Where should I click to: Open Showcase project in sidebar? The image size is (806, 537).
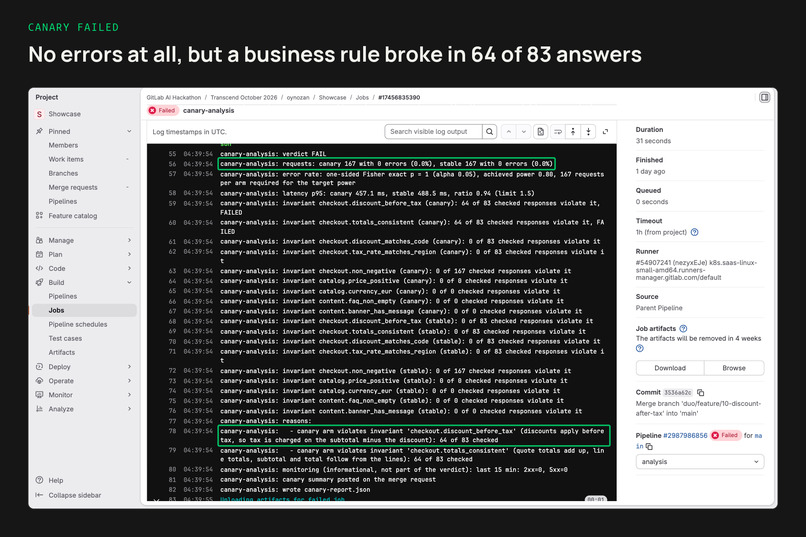tap(64, 114)
